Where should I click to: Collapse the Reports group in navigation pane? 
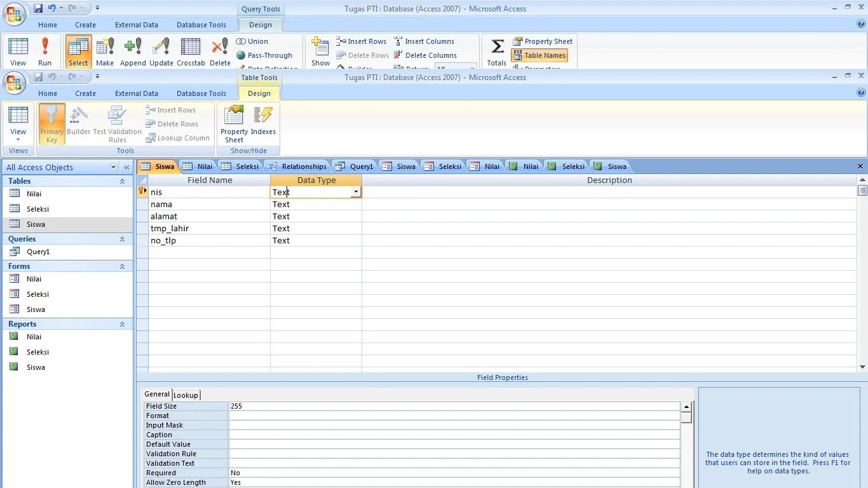(122, 324)
